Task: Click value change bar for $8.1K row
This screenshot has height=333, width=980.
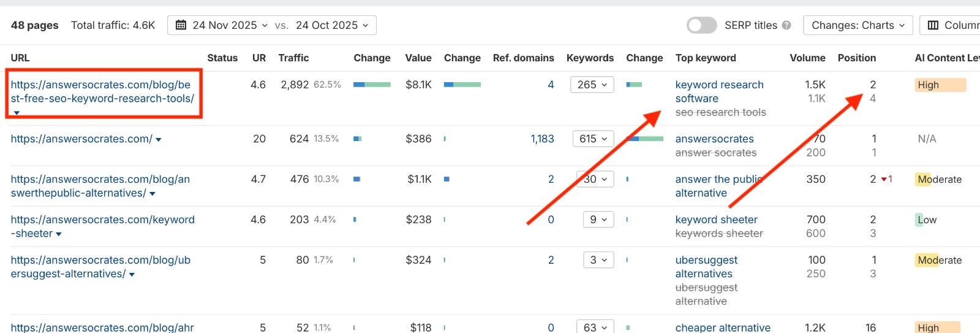Action: pos(462,85)
